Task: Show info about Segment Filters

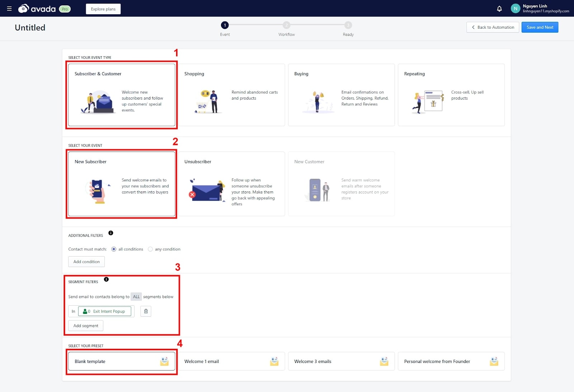Action: pyautogui.click(x=106, y=279)
